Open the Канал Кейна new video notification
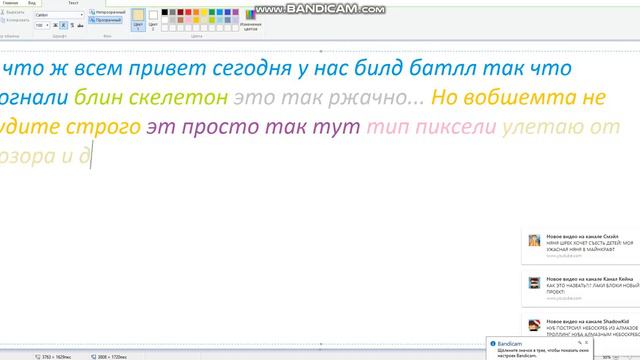 point(581,289)
